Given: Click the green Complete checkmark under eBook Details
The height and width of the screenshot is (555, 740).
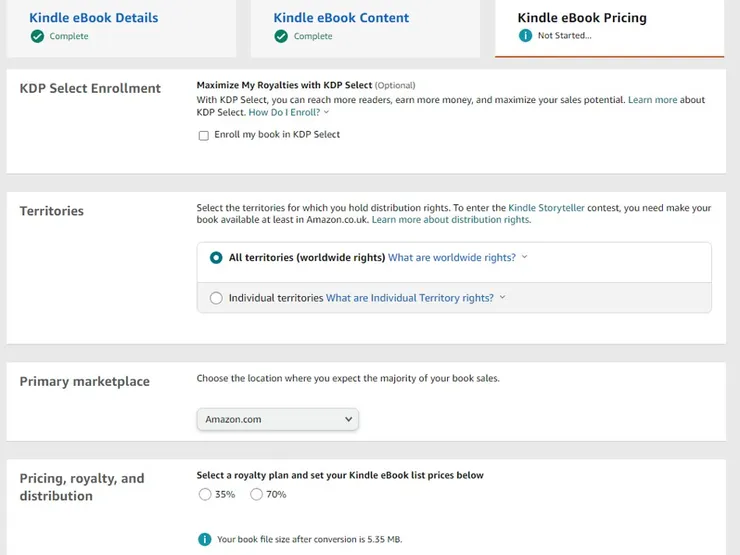Looking at the screenshot, I should (37, 36).
